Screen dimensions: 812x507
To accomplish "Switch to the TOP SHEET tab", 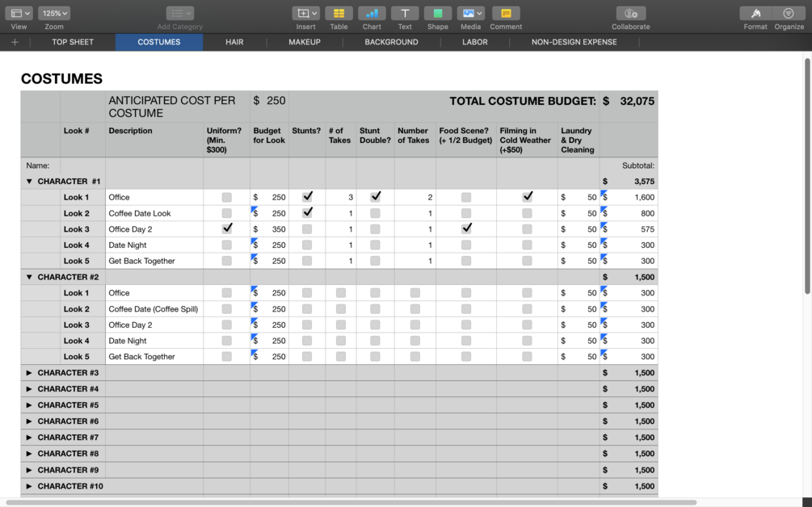I will (73, 42).
